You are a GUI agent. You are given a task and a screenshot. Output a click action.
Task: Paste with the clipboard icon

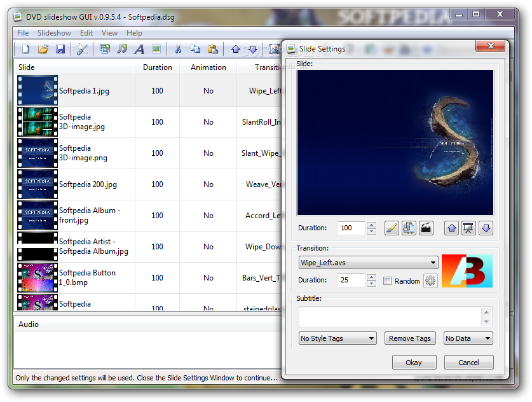[213, 49]
